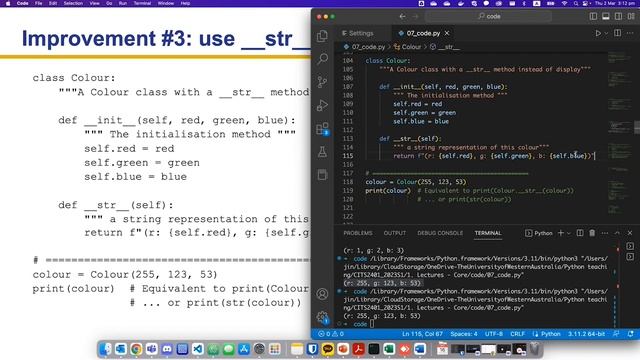
Task: Open the Run menu in menu bar
Action: (122, 3)
